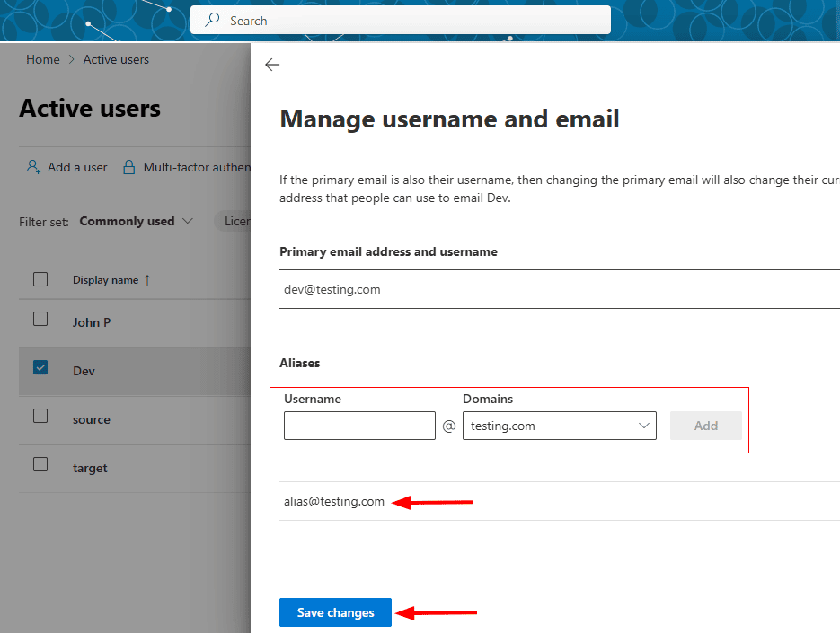
Task: Click the primary email field dev@testing.com
Action: (332, 289)
